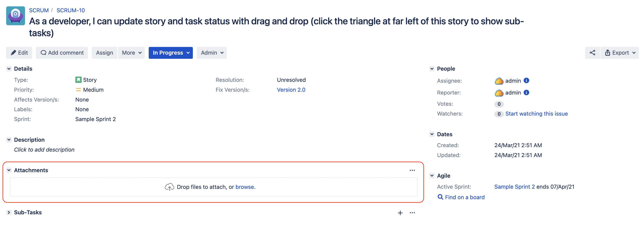Collapse the Details section
This screenshot has width=644, height=229.
pyautogui.click(x=9, y=69)
